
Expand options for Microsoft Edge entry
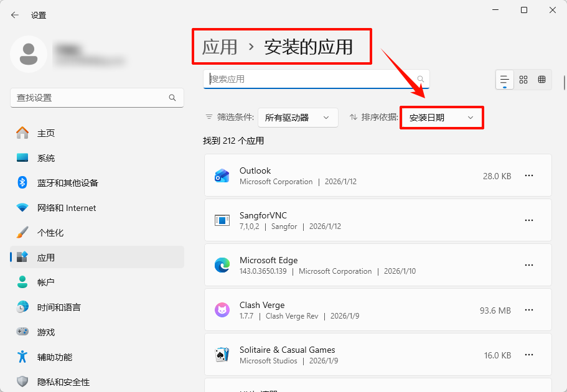529,265
